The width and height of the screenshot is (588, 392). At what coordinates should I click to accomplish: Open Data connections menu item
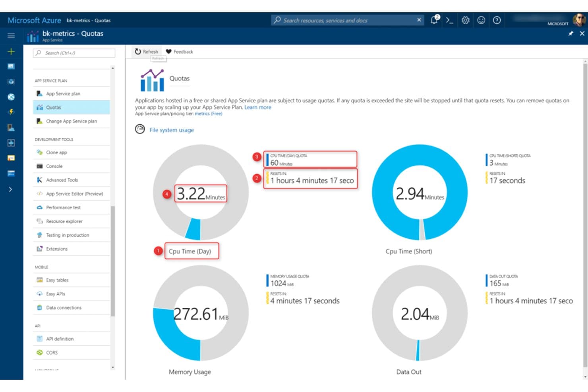point(72,307)
